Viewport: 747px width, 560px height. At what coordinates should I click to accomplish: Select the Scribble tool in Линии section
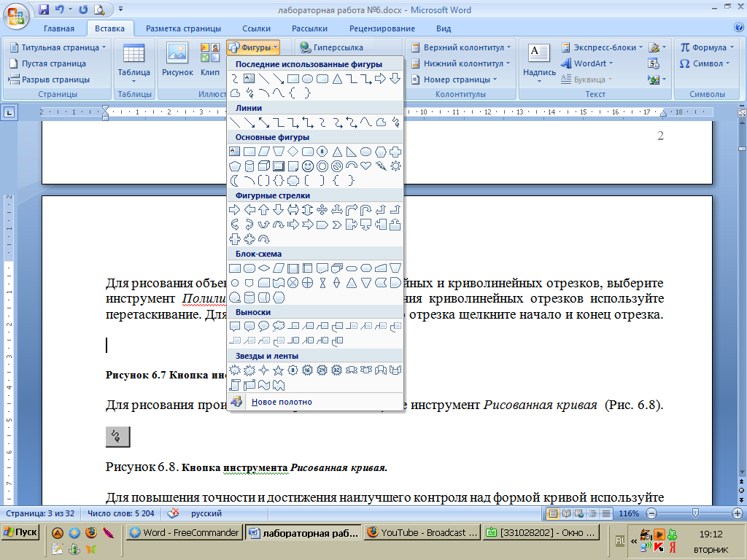coord(395,122)
